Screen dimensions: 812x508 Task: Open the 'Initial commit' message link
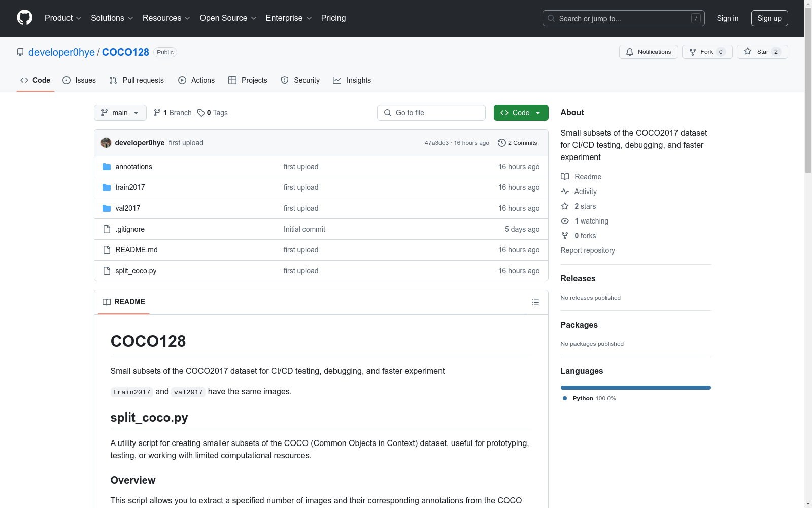[x=304, y=229]
